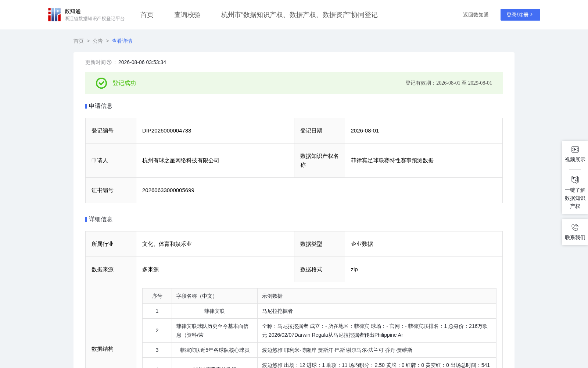Click the 返回数知通 link
Image resolution: width=588 pixels, height=368 pixels.
[x=476, y=15]
